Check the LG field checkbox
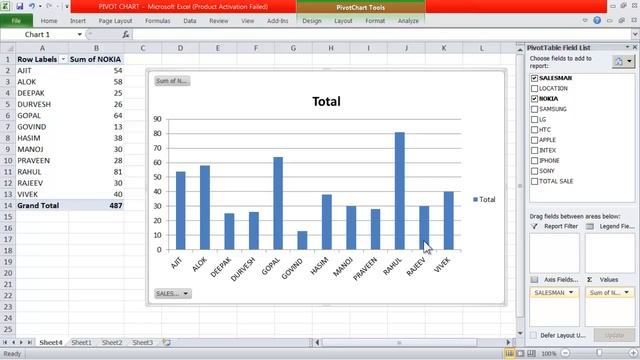640x360 pixels. (534, 119)
